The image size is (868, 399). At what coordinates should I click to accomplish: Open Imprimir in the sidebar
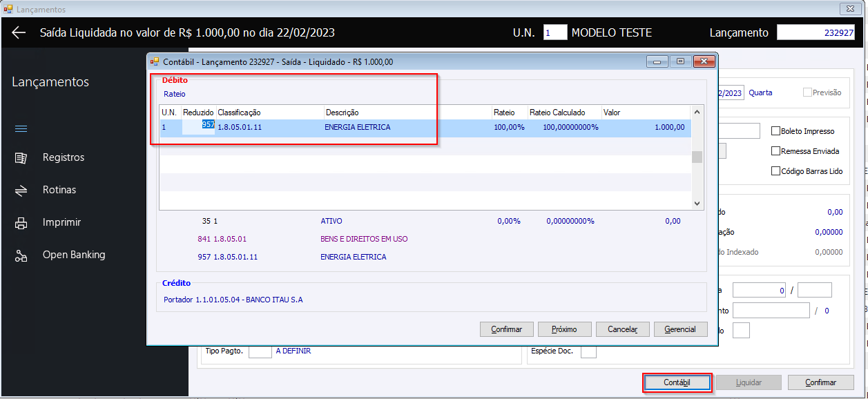(61, 222)
